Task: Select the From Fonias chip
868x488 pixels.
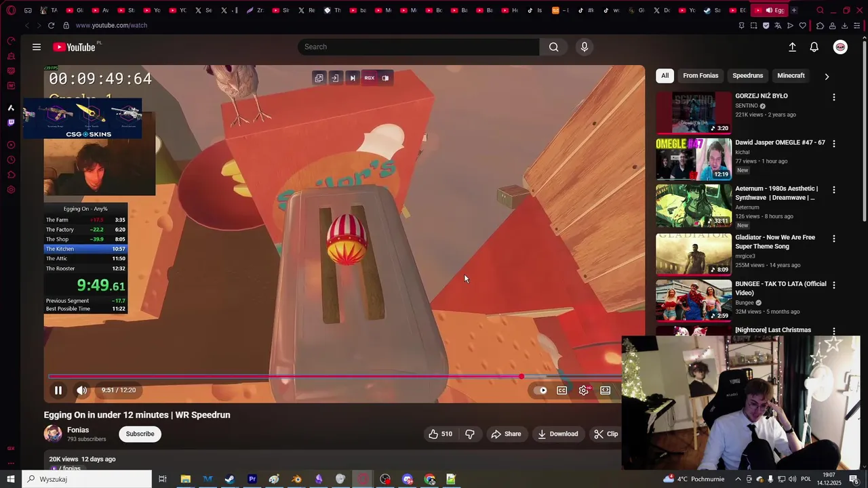Action: pyautogui.click(x=701, y=75)
